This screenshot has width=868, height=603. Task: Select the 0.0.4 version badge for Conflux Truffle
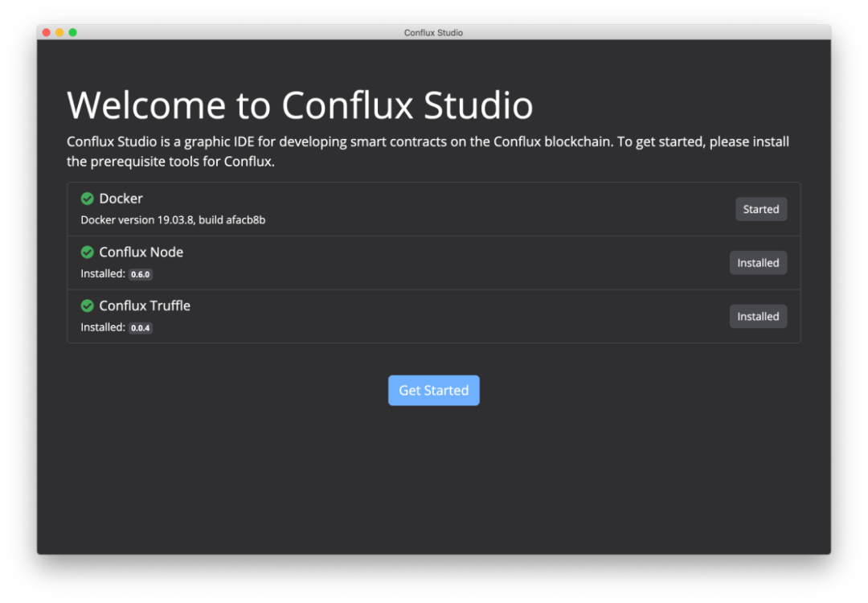coord(140,327)
